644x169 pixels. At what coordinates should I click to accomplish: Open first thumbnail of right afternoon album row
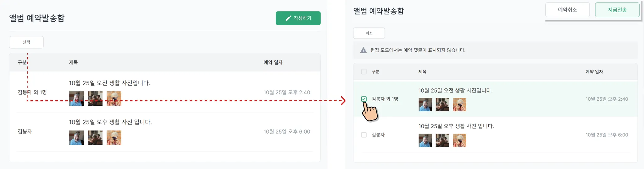(x=425, y=140)
